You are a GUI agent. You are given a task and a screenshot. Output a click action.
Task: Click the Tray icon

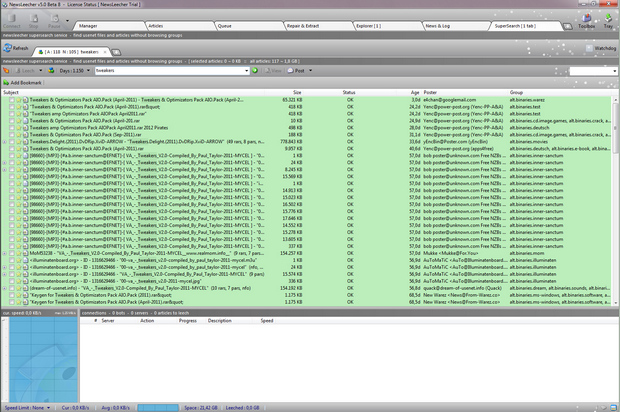(x=608, y=18)
